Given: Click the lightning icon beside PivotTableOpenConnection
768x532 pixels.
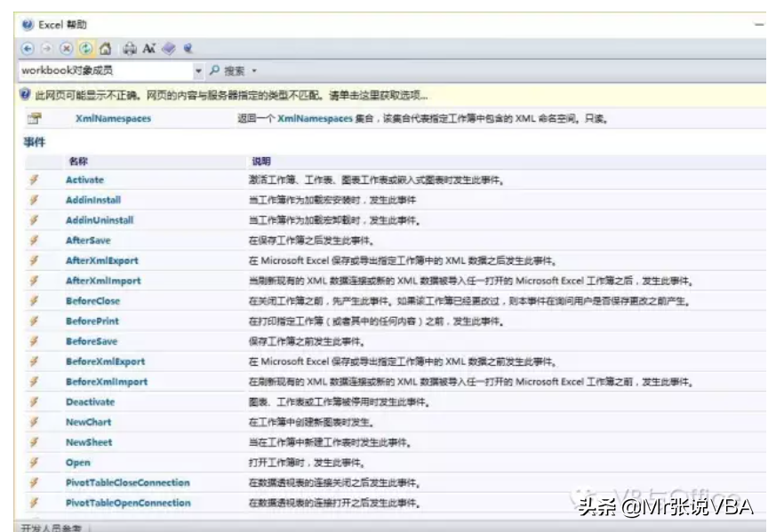Looking at the screenshot, I should (33, 503).
